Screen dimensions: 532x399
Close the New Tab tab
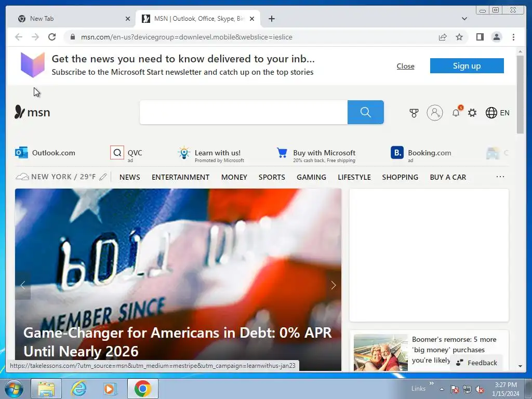point(128,19)
